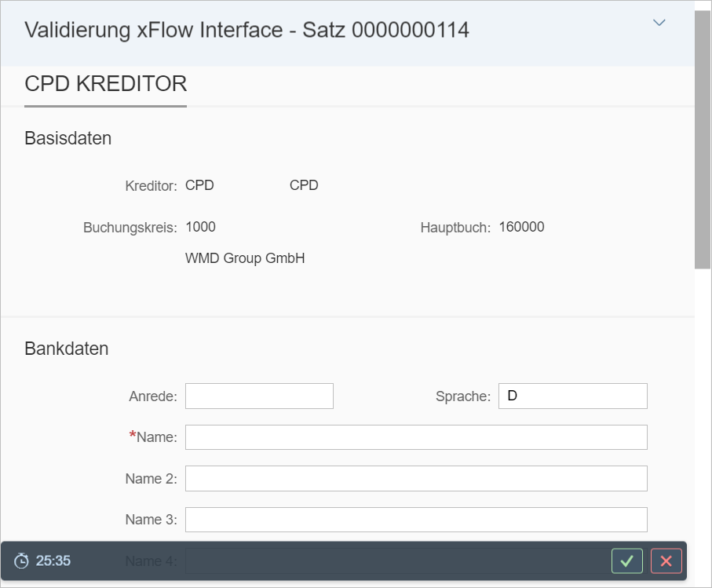Switch to the CPD KREDITOR tab

105,84
